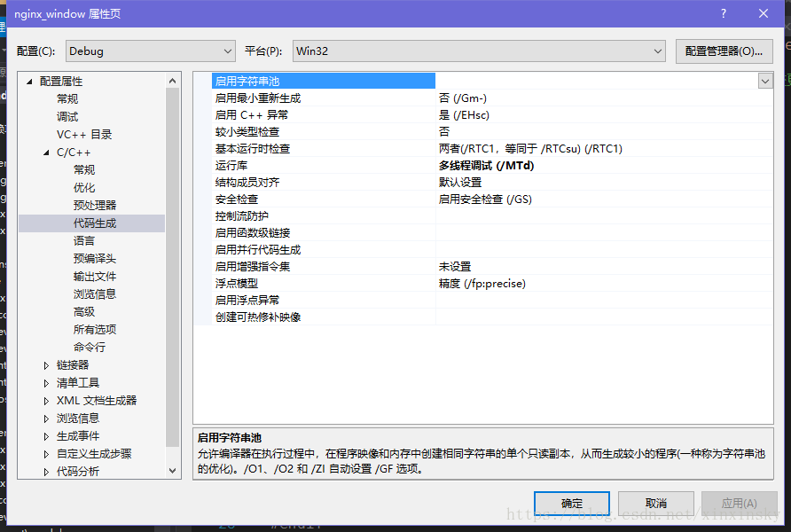Select the 输出文件 tree item
The height and width of the screenshot is (532, 791).
95,277
